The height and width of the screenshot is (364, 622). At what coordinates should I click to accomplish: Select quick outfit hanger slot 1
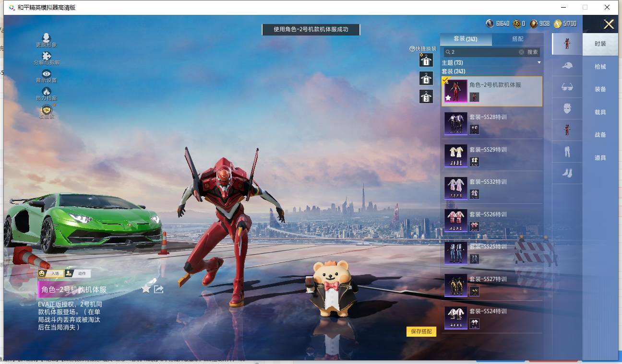(426, 60)
